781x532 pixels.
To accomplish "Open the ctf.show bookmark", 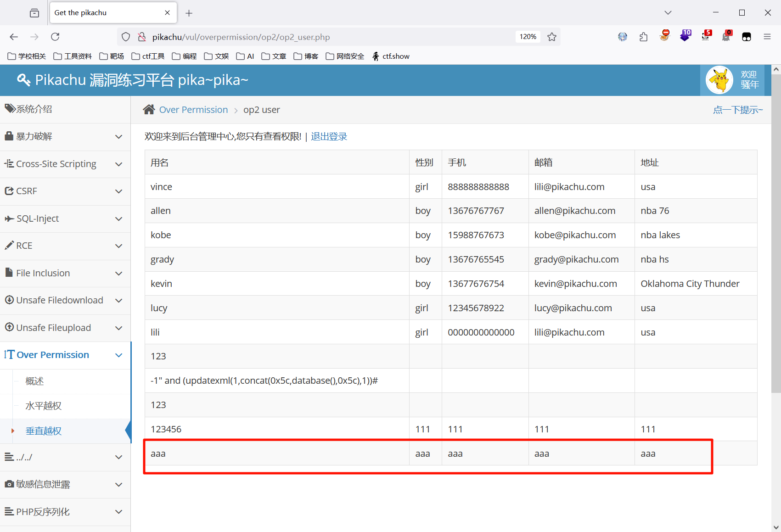I will pyautogui.click(x=391, y=56).
